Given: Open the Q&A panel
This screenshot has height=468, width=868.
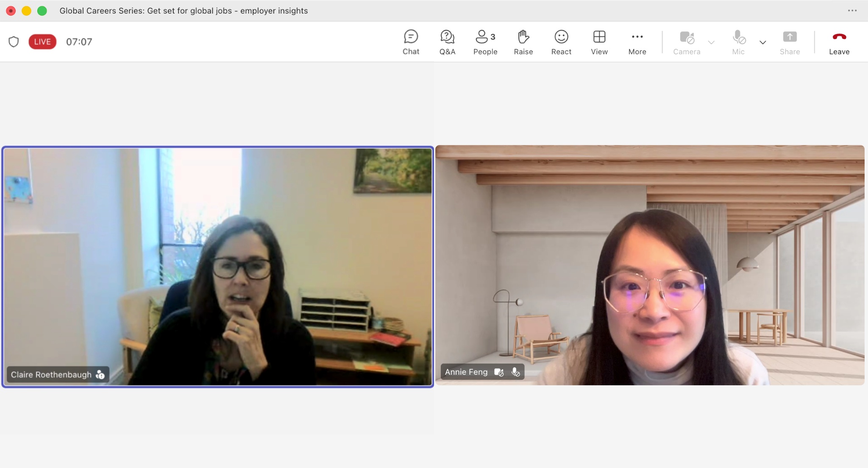Looking at the screenshot, I should 447,42.
